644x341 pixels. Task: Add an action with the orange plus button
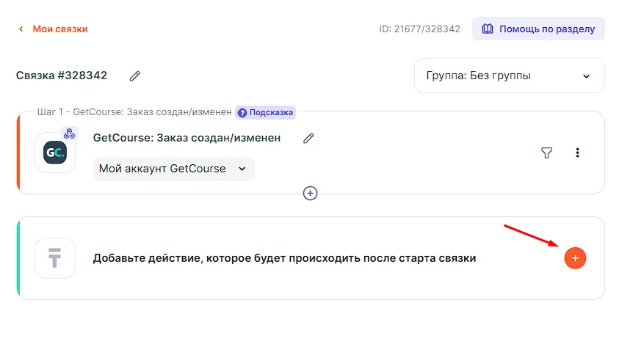[x=575, y=258]
